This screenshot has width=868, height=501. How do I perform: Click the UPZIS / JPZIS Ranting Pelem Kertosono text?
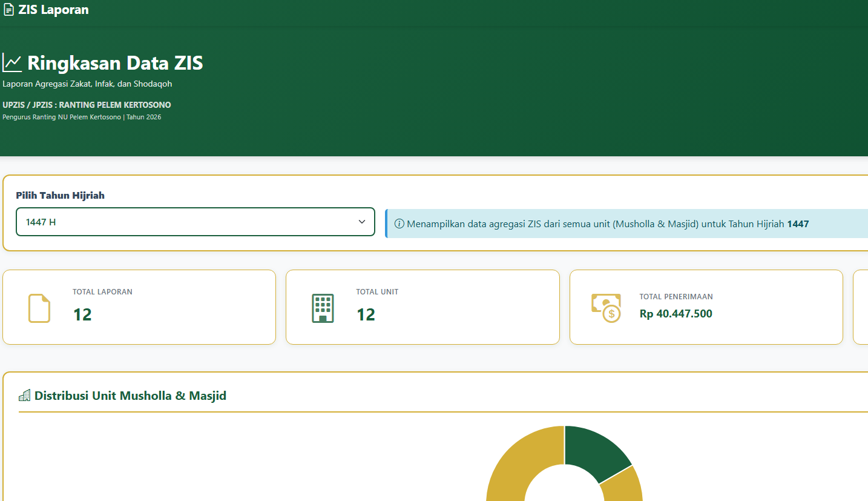click(87, 105)
